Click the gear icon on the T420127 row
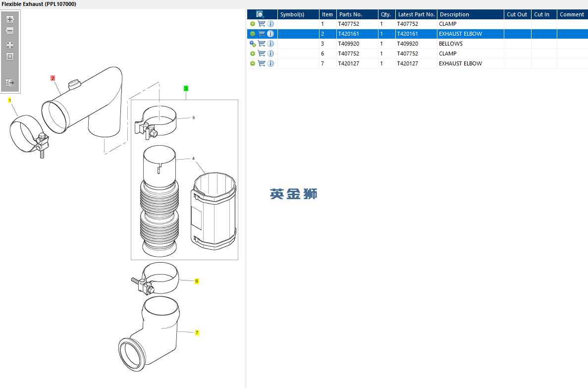 click(252, 63)
